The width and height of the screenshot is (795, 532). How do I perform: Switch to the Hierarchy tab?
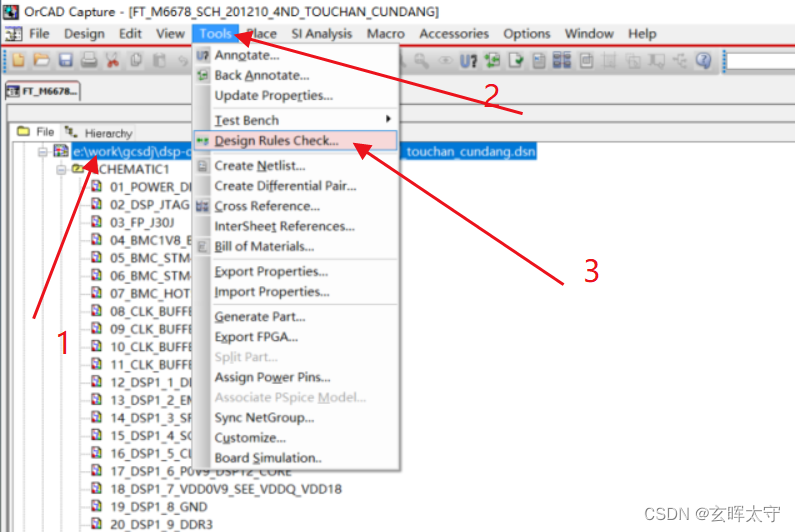coord(99,132)
